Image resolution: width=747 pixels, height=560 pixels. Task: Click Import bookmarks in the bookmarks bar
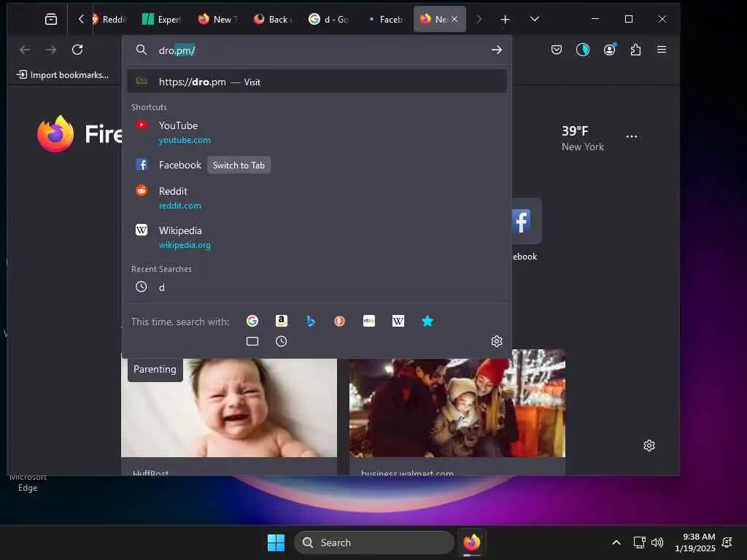coord(63,75)
